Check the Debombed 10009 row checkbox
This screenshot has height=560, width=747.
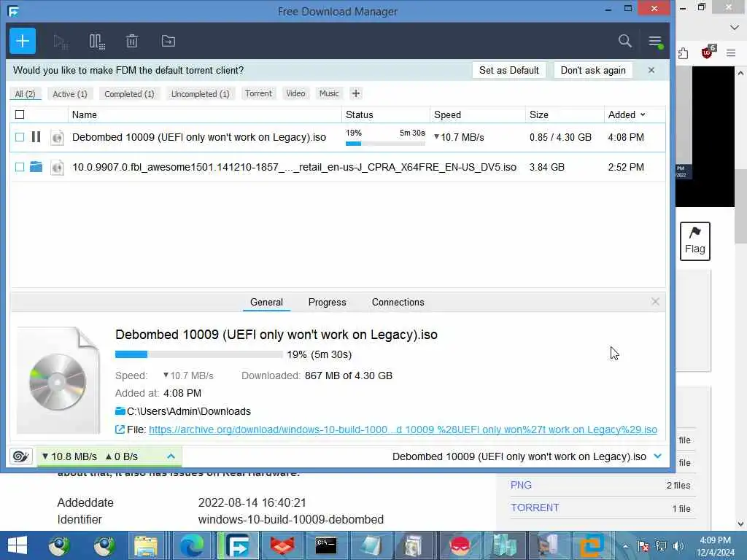[x=20, y=137]
